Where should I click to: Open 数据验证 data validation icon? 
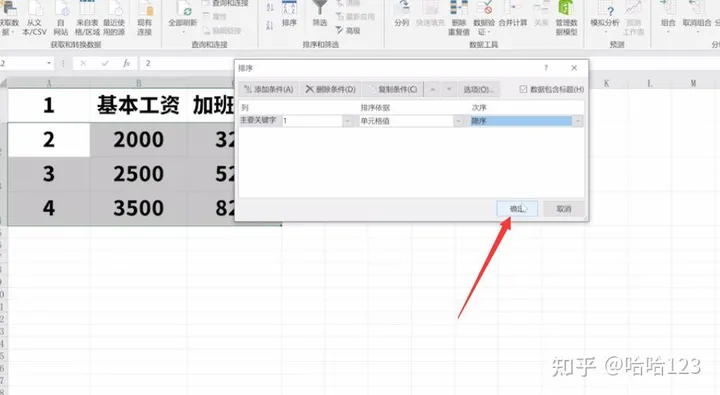484,18
